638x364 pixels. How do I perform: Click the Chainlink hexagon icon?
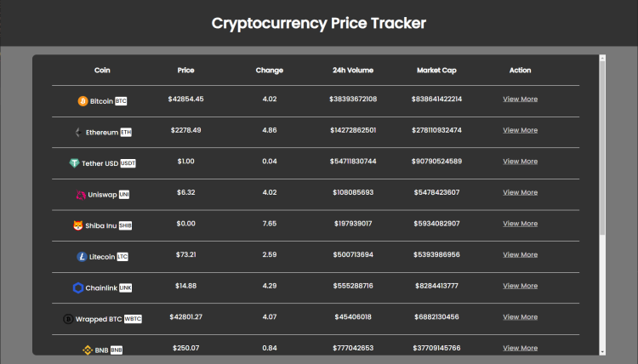click(x=78, y=288)
